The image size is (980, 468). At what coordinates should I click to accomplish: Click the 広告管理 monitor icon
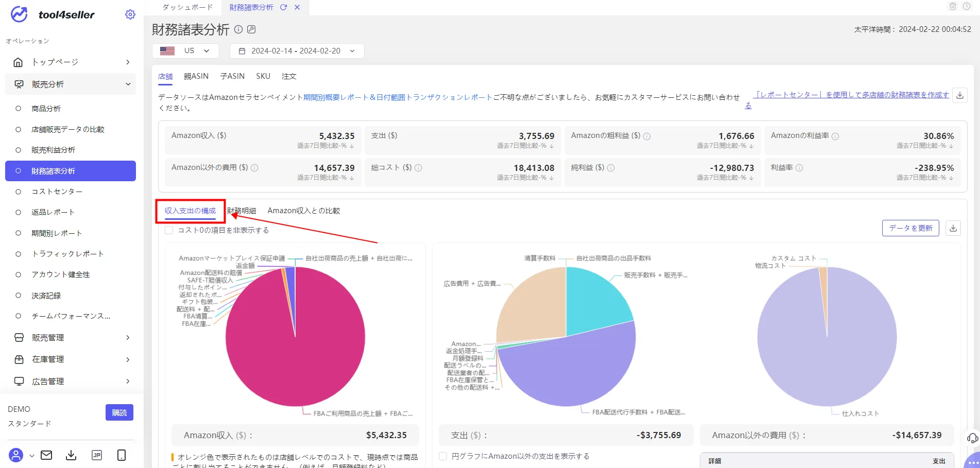pos(19,382)
